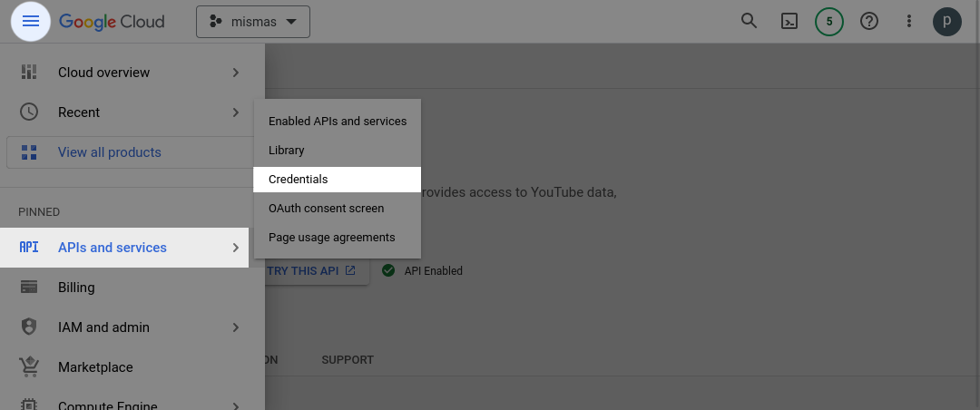Screen dimensions: 980x410
Task: Click the Marketplace cart icon
Action: click(x=29, y=366)
